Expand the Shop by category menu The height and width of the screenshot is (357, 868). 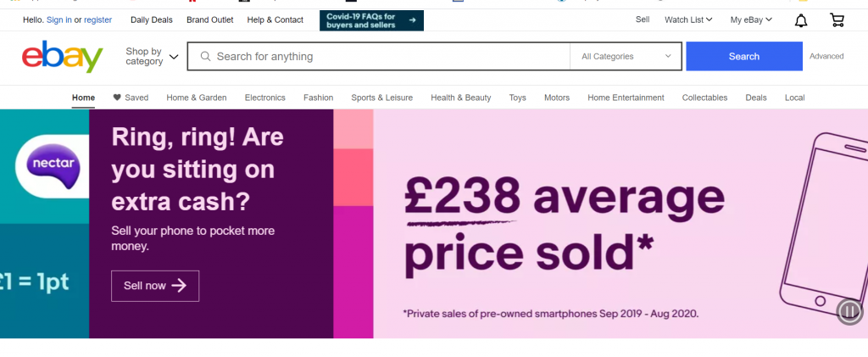click(x=152, y=57)
